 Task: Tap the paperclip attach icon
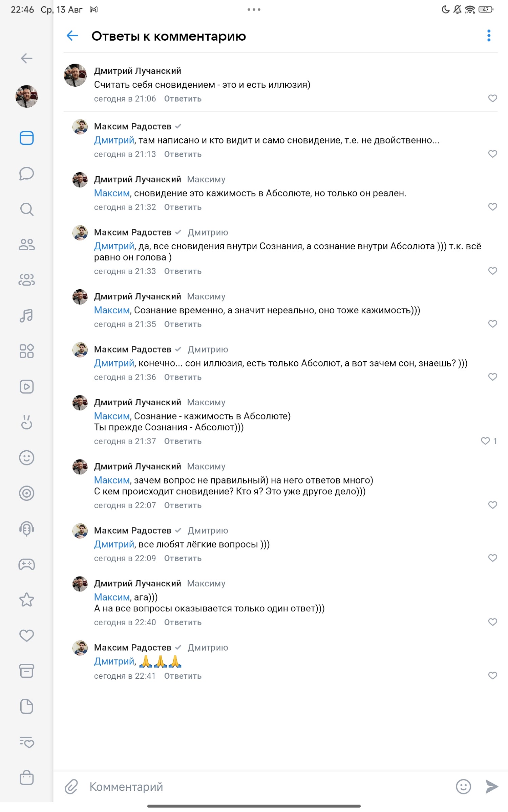[71, 787]
